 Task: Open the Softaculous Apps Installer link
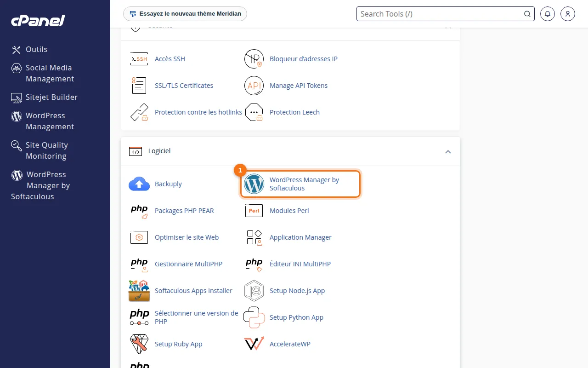(193, 291)
